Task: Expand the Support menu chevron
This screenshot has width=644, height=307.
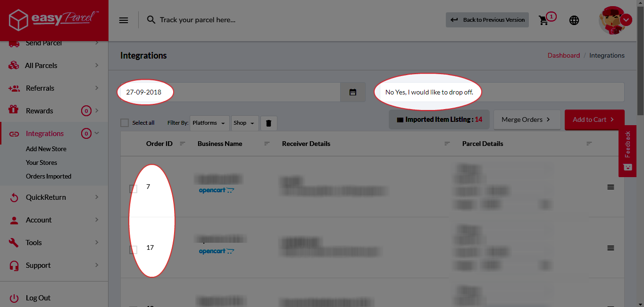Action: click(x=97, y=265)
